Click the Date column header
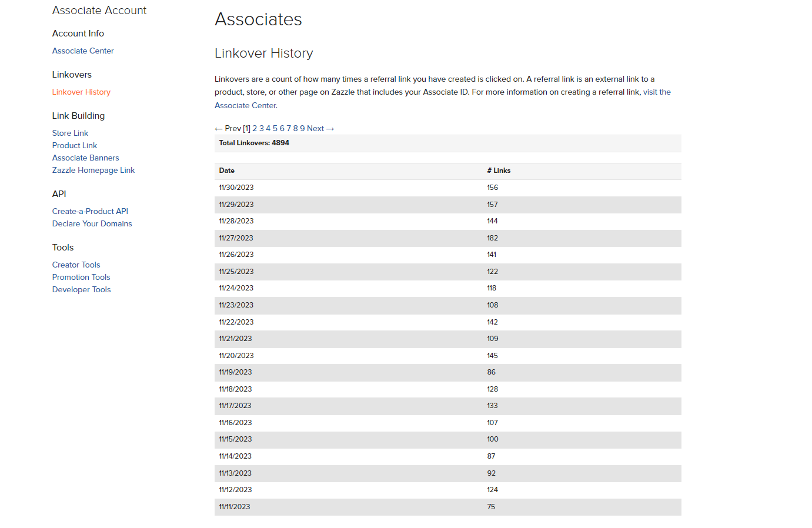 [227, 171]
